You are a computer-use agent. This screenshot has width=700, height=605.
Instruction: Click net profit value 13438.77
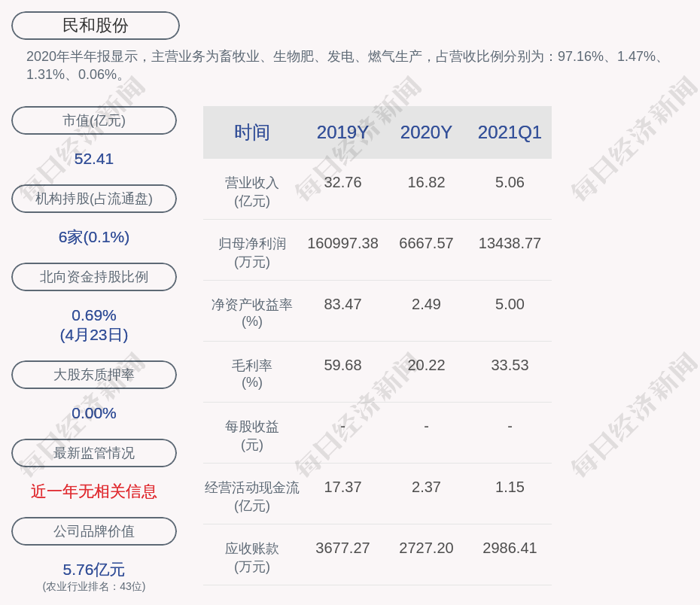pyautogui.click(x=510, y=244)
